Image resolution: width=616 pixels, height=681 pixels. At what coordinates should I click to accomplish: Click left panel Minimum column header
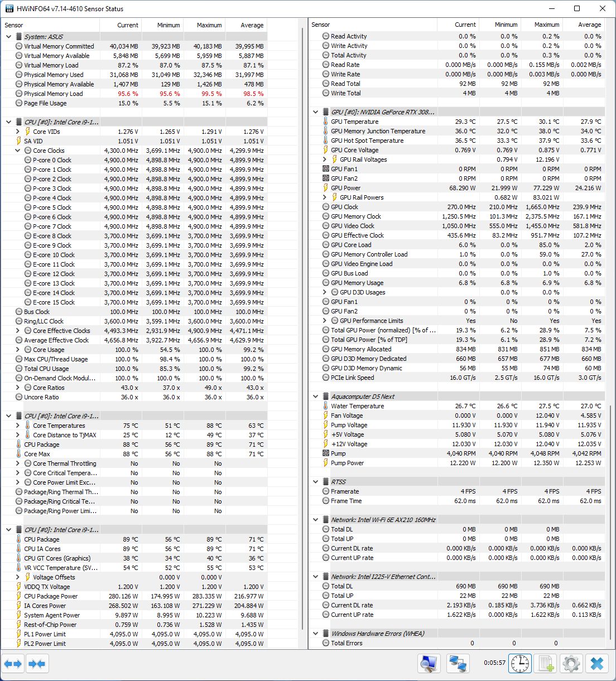tap(162, 25)
